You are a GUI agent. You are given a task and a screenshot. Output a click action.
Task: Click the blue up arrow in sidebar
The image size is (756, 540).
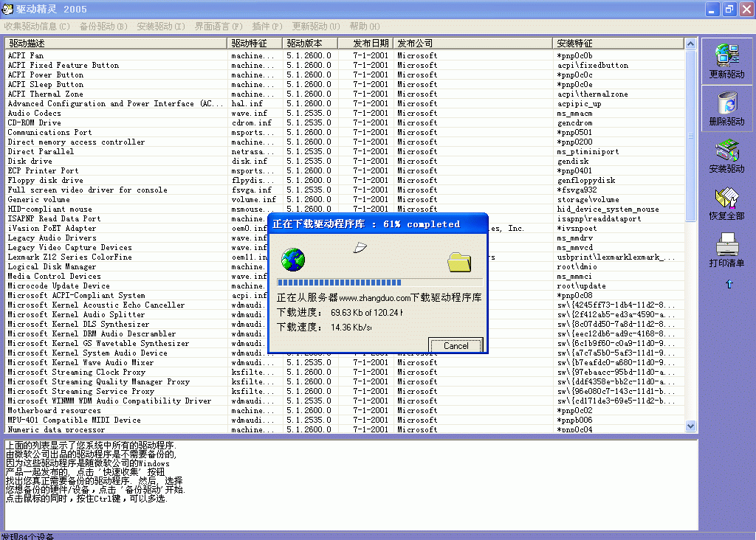click(x=729, y=284)
